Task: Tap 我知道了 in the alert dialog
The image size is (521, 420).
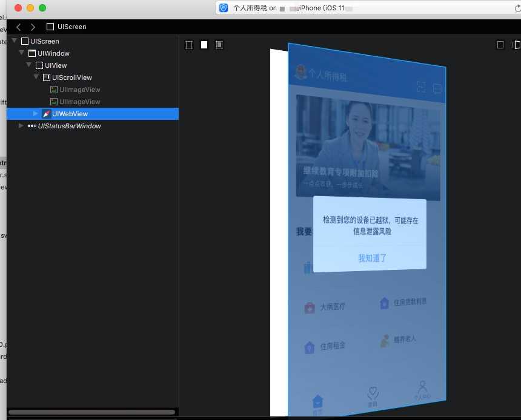Action: coord(372,258)
